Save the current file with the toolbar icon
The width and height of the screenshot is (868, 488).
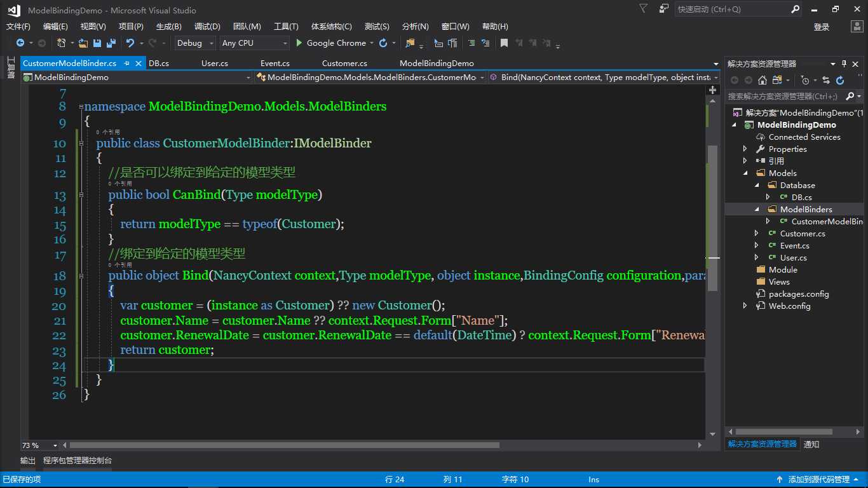coord(97,43)
